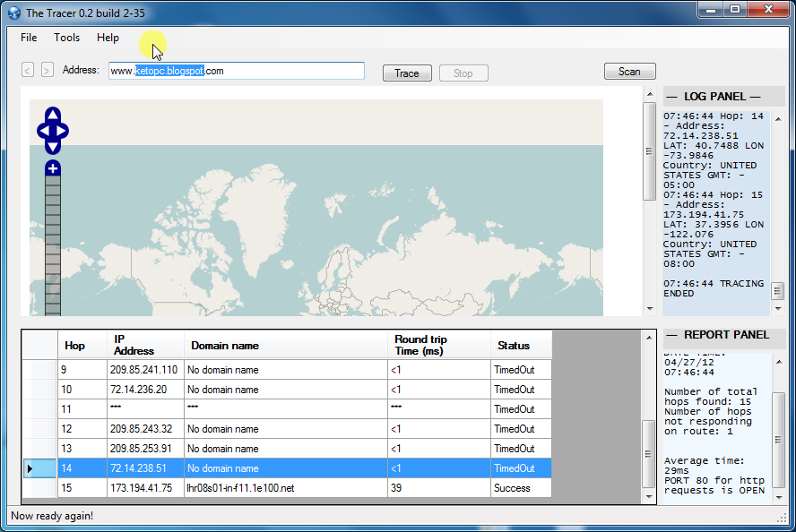Open the File menu
This screenshot has height=532, width=796.
coord(28,38)
